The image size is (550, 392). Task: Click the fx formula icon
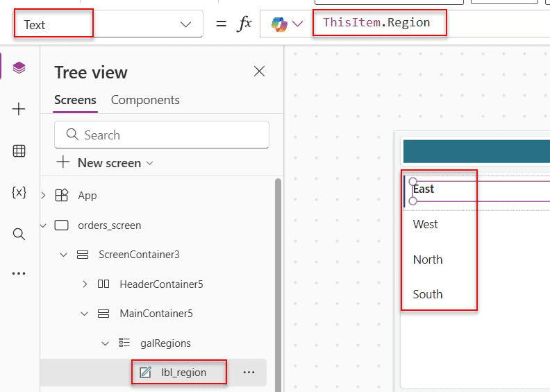[245, 24]
